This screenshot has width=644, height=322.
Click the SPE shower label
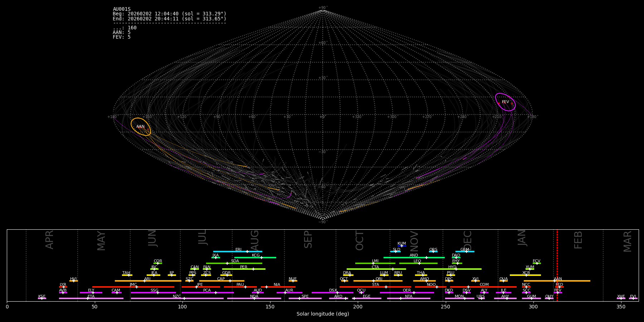(305, 297)
